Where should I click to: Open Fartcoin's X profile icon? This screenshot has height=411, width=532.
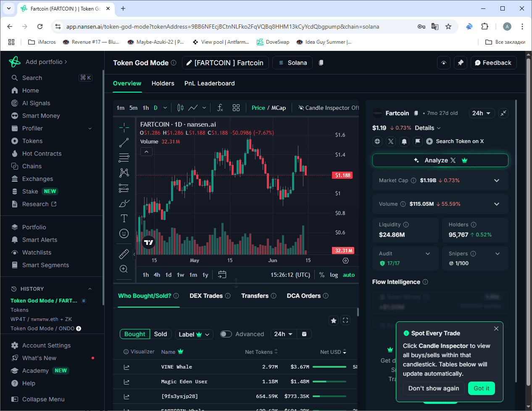391,141
